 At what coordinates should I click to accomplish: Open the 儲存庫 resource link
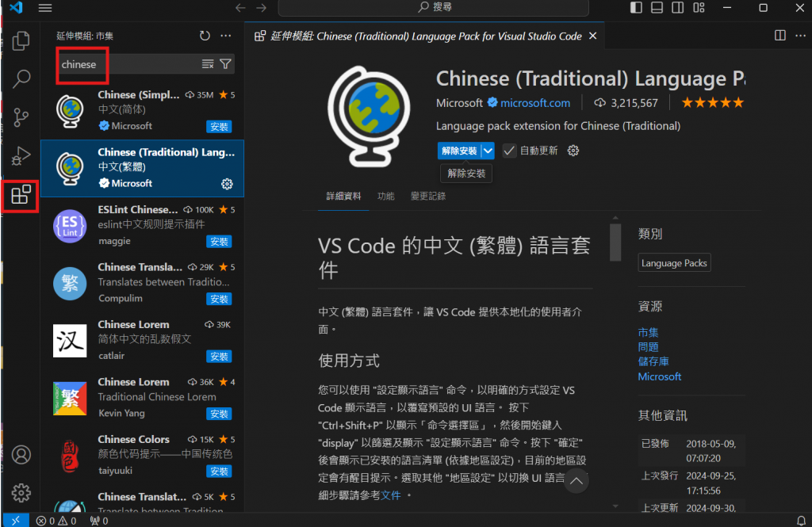pyautogui.click(x=653, y=361)
